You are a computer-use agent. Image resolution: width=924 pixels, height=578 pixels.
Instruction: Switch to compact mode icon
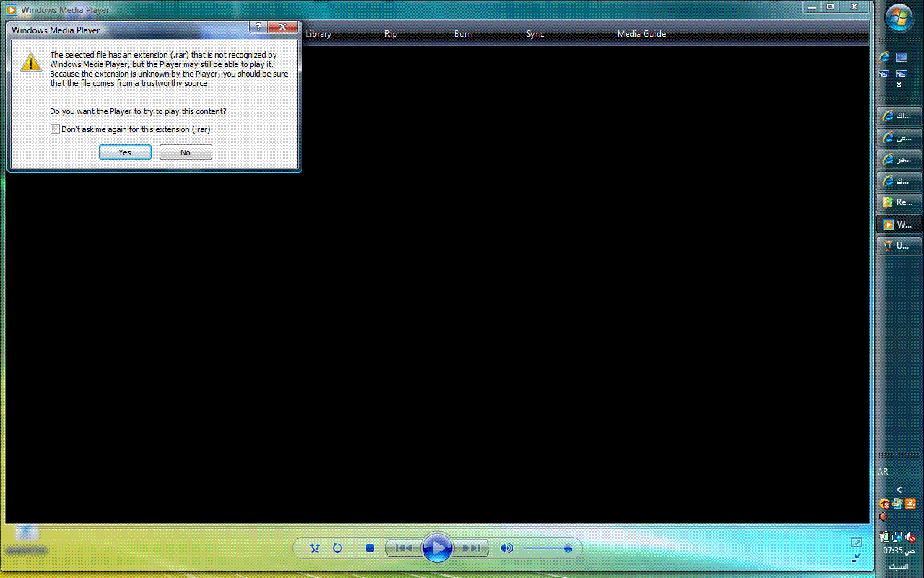[x=856, y=558]
